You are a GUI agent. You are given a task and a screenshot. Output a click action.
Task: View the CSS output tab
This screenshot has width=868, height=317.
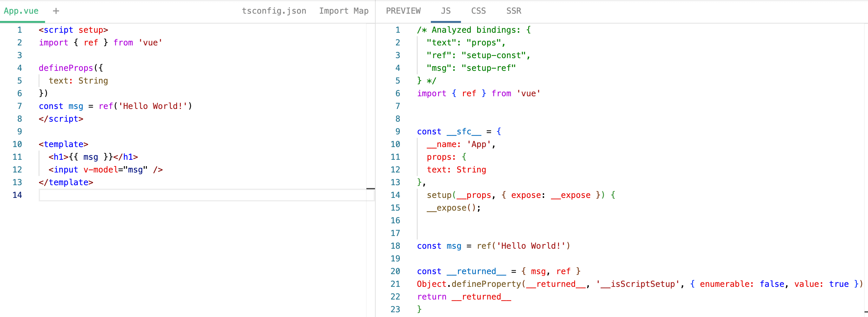point(478,10)
